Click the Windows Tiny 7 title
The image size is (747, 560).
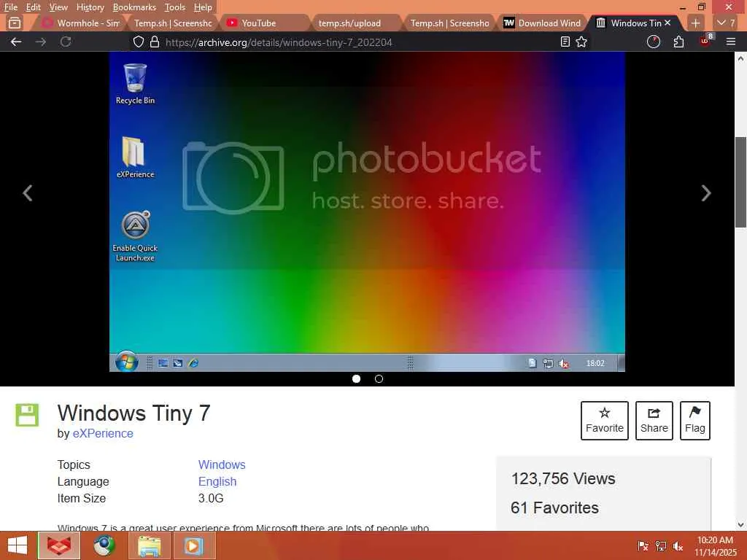[134, 413]
